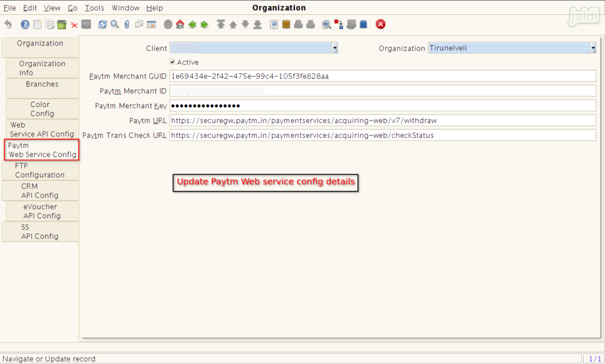
Task: Click the red X delete selection icon
Action: tap(74, 25)
